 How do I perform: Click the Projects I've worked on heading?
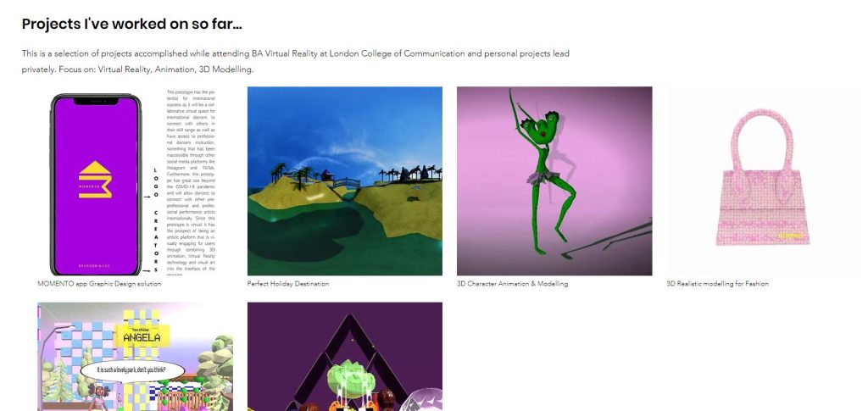(x=131, y=24)
